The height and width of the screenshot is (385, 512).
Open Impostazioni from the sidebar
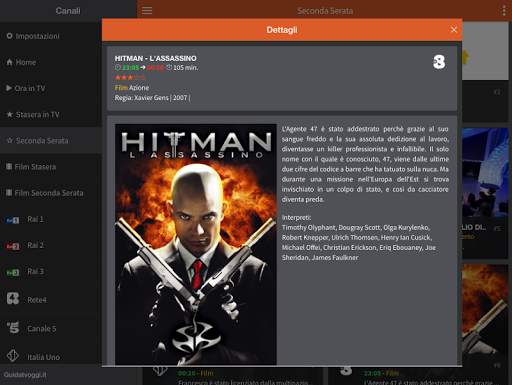[x=50, y=36]
